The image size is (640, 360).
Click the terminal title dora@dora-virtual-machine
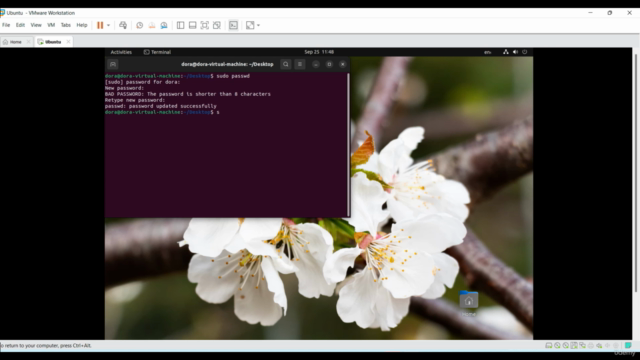point(227,64)
